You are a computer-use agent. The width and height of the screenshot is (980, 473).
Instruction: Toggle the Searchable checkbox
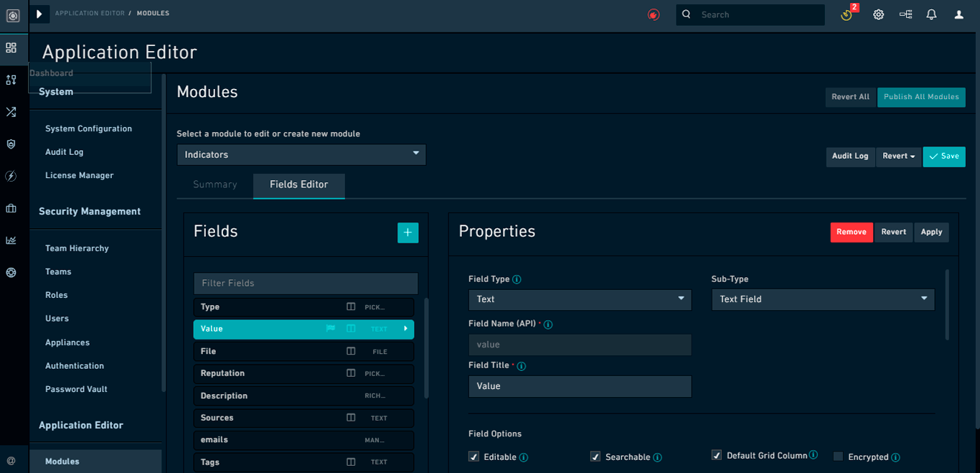[595, 456]
